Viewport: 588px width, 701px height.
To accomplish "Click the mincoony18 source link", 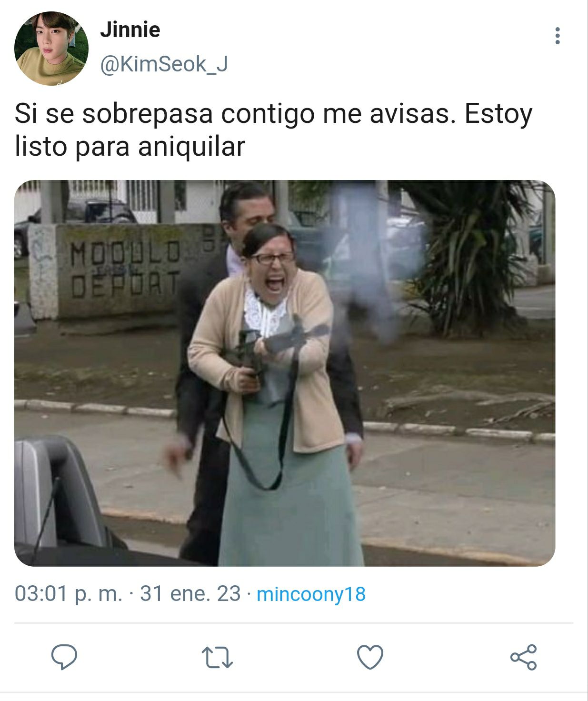I will (311, 594).
